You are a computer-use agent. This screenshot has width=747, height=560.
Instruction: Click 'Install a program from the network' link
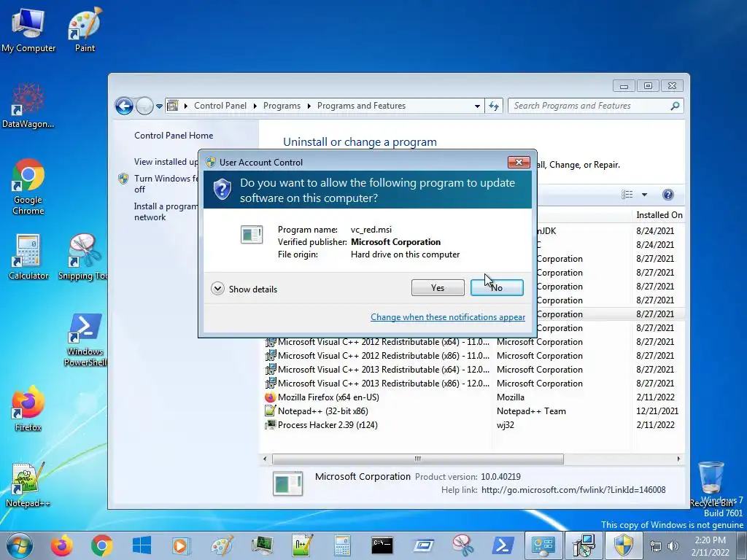[x=166, y=212]
